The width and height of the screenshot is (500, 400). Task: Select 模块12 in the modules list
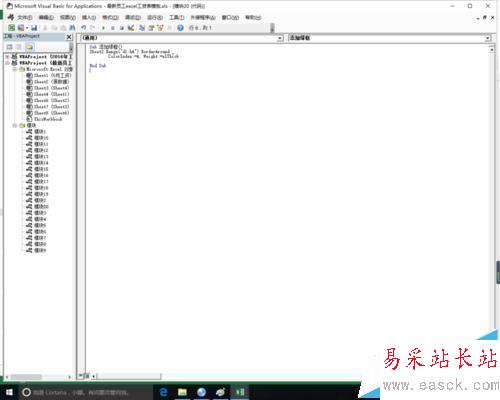37,150
